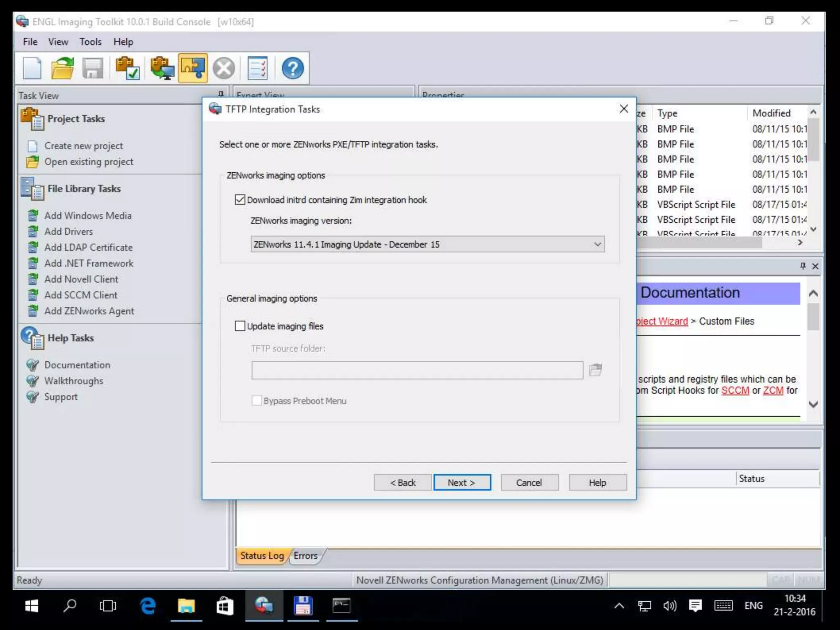Close the Documentation panel
840x630 pixels.
815,266
